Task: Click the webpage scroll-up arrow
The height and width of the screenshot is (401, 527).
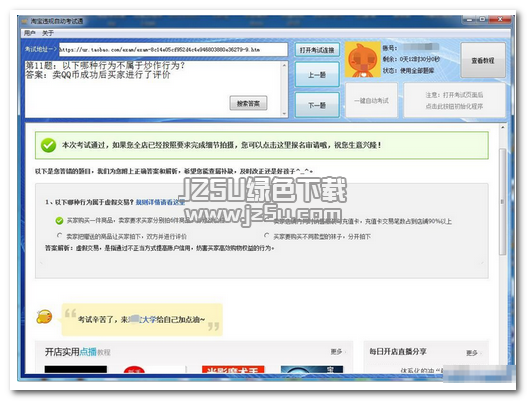Action: click(502, 127)
